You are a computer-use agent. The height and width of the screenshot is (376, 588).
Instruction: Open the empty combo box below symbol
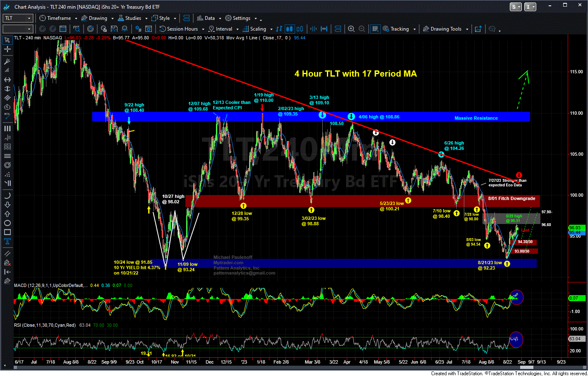tap(18, 29)
